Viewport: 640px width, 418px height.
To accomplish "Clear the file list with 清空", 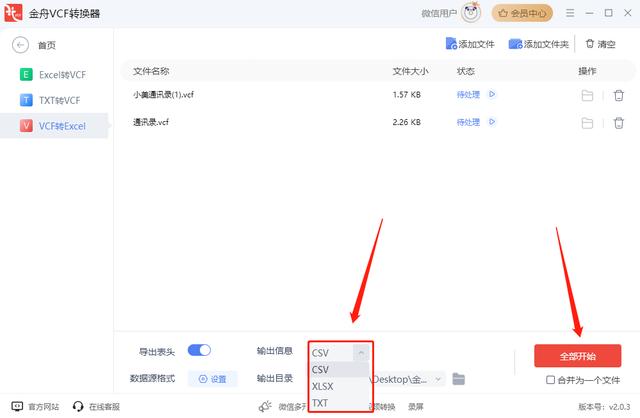I will coord(600,44).
